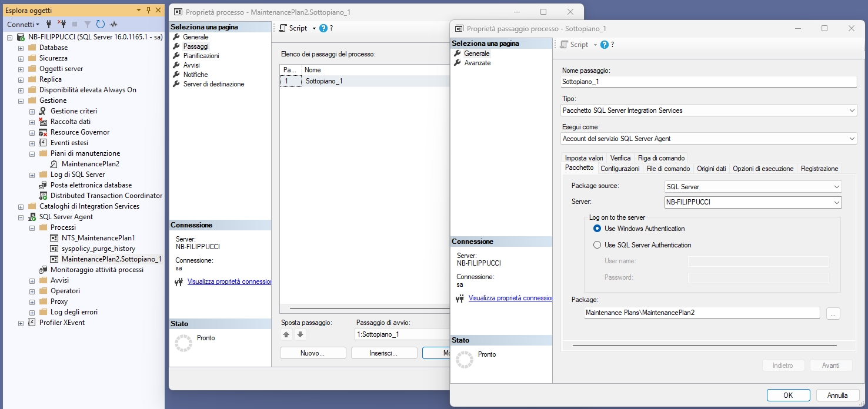The width and height of the screenshot is (868, 409).
Task: Click the Profiler XEvent icon
Action: tap(32, 323)
